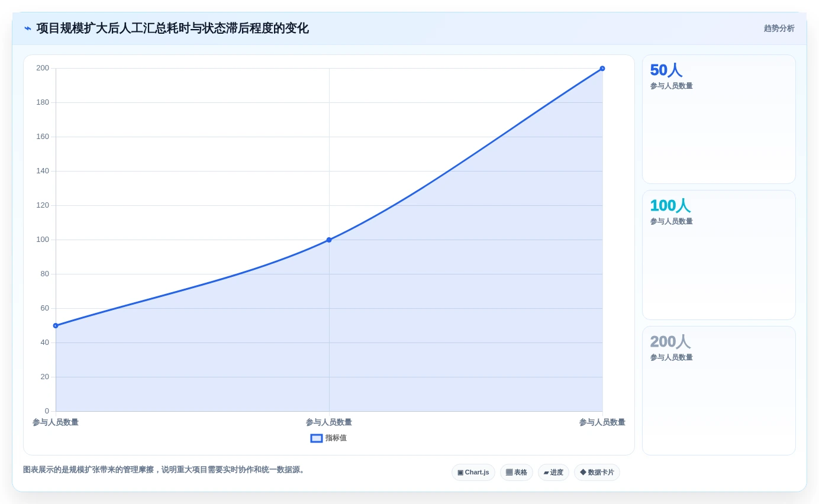819x504 pixels.
Task: Select the Chart.js tag chip
Action: 473,473
